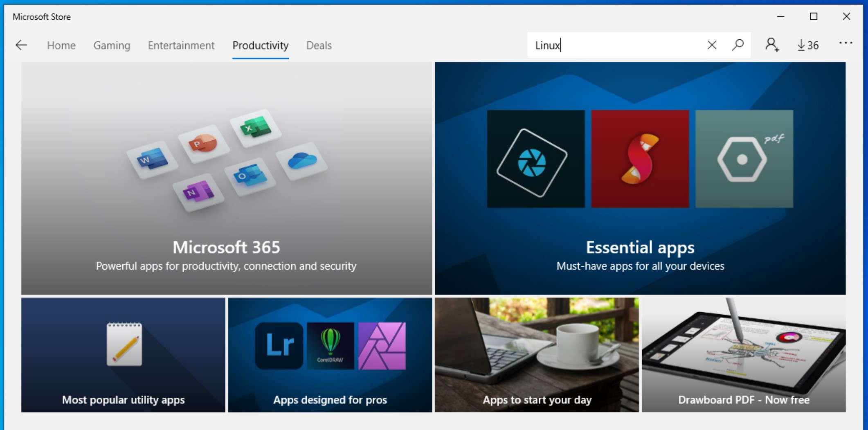Click the Excel icon in Microsoft 365 banner

pos(255,127)
